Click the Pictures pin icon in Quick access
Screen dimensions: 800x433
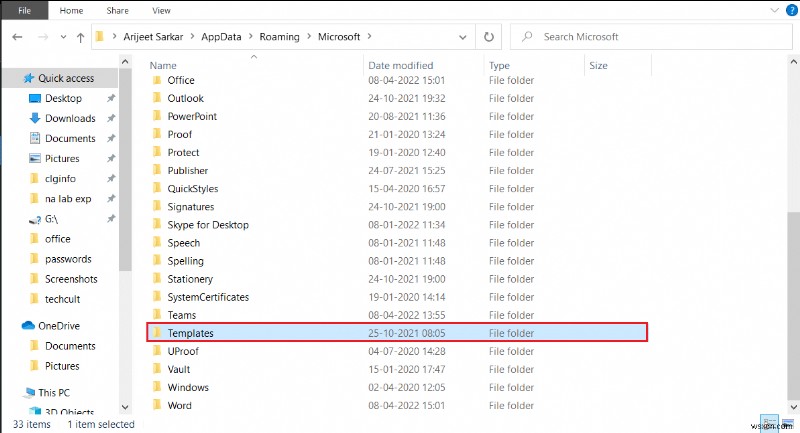tap(111, 159)
